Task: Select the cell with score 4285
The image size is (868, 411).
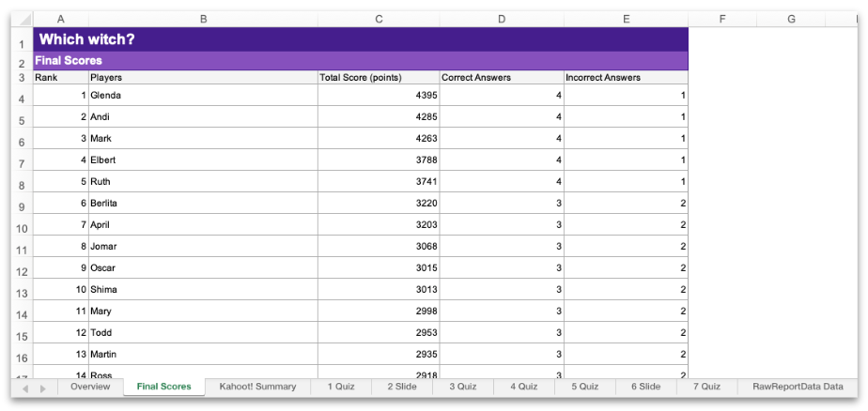Action: [x=379, y=117]
